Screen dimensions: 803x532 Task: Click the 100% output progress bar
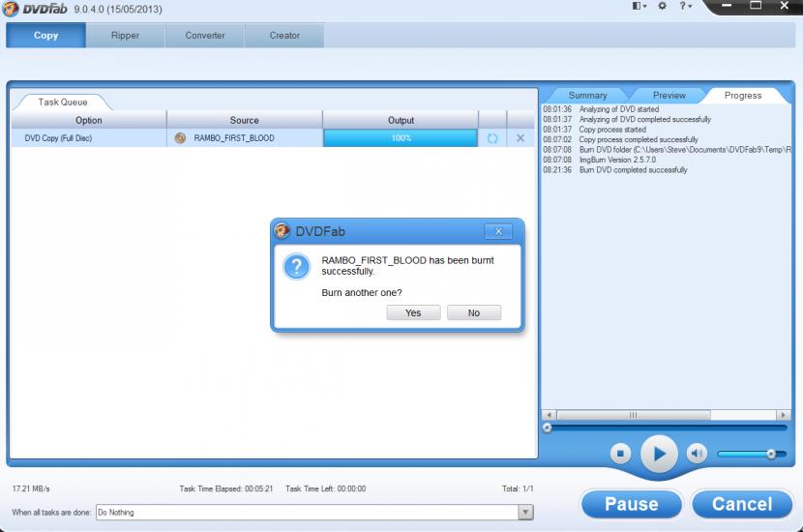(401, 138)
